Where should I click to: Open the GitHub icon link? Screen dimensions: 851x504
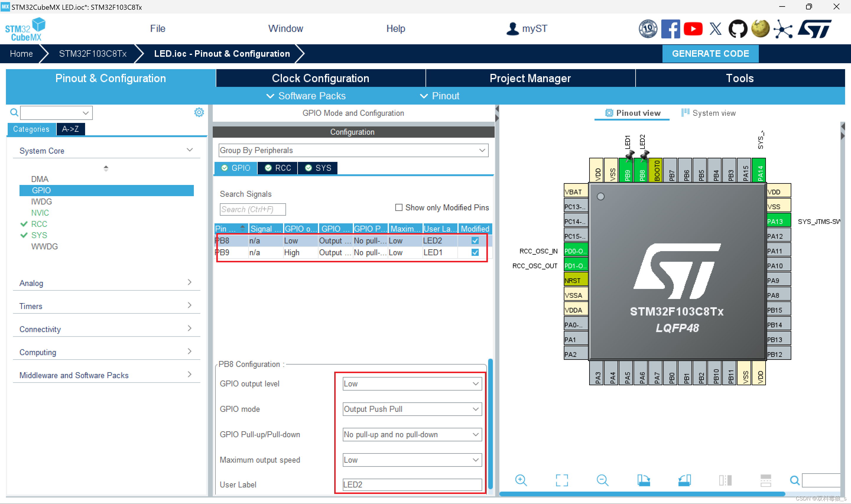738,29
